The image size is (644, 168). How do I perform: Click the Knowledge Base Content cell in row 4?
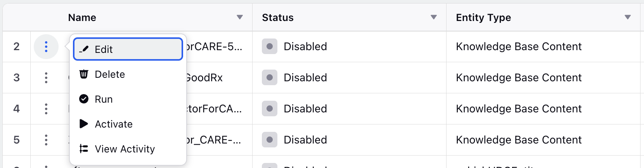click(x=519, y=108)
